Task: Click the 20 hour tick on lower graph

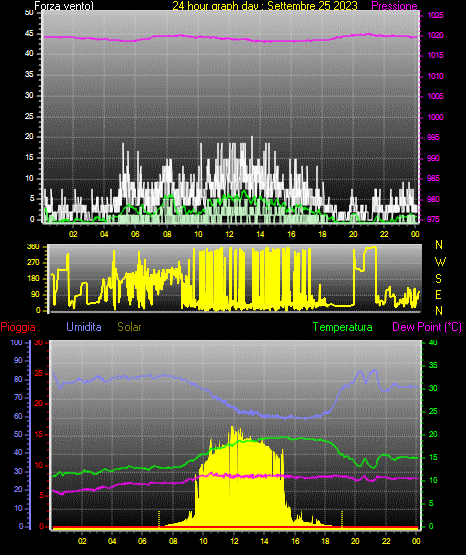Action: [x=355, y=541]
